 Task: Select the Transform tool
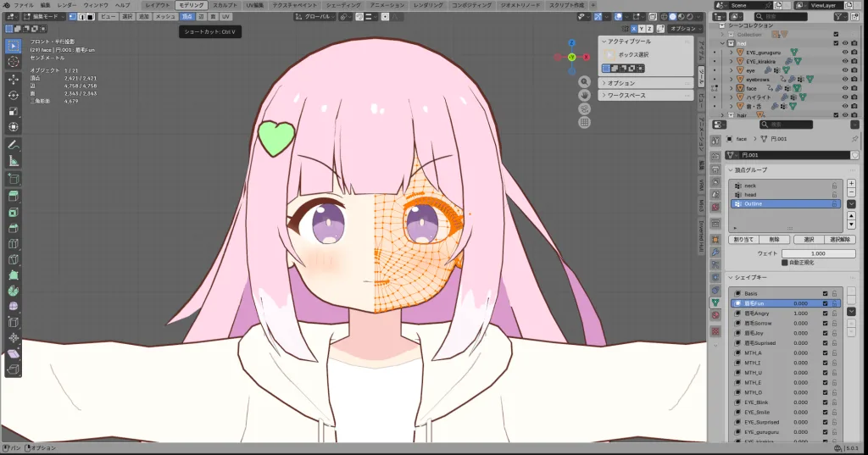(x=14, y=127)
